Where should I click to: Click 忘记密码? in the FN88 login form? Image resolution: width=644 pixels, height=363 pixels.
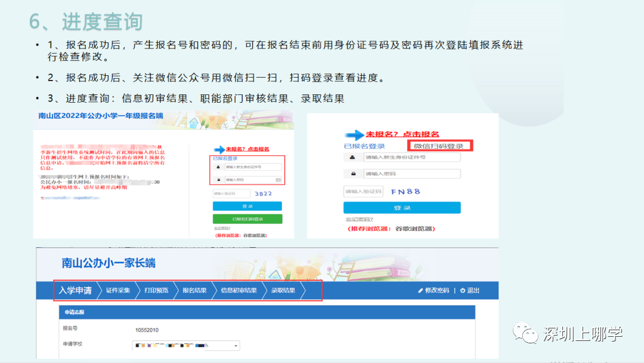tap(359, 220)
